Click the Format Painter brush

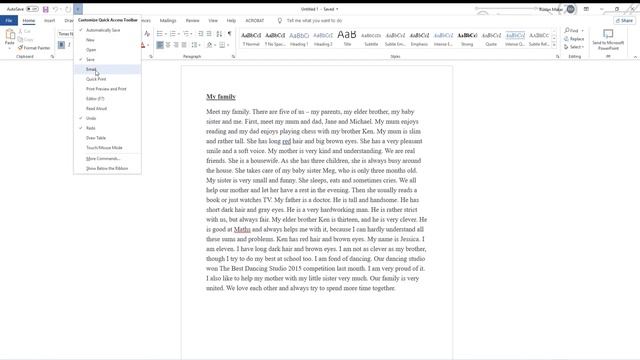[x=34, y=48]
